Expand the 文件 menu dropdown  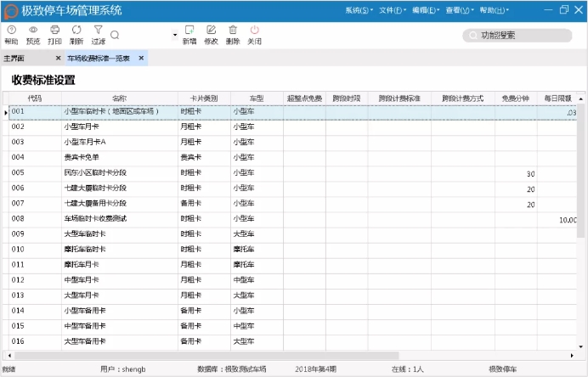(x=391, y=11)
